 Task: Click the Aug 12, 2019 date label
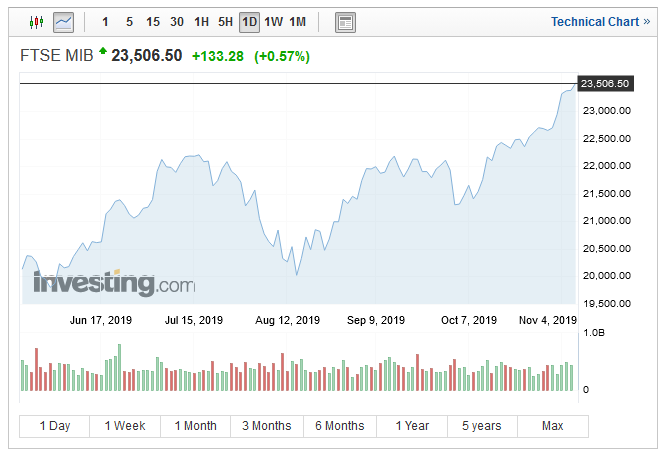pos(288,320)
